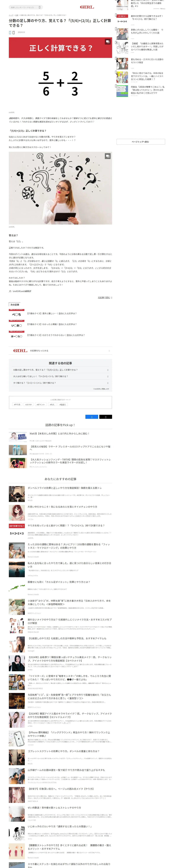The height and width of the screenshot is (868, 174).
Task: Select the '#やり方' keyword tag
Action: (17, 405)
